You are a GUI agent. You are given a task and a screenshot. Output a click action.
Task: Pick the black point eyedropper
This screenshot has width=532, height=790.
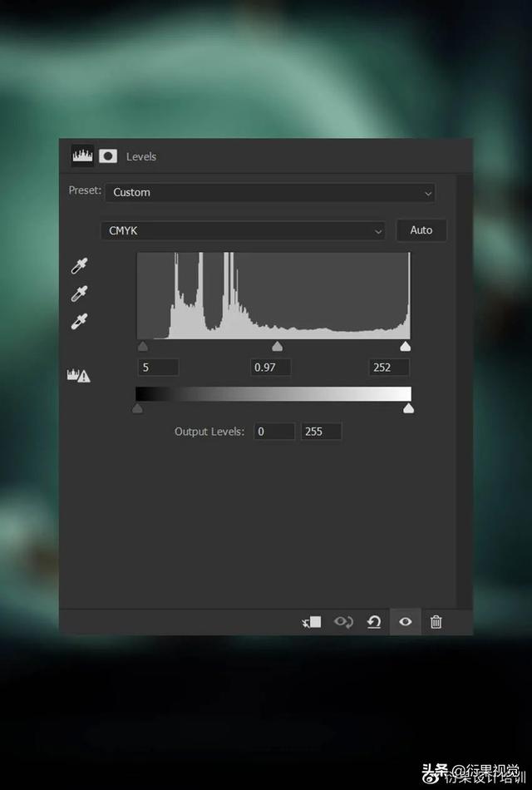pyautogui.click(x=79, y=266)
